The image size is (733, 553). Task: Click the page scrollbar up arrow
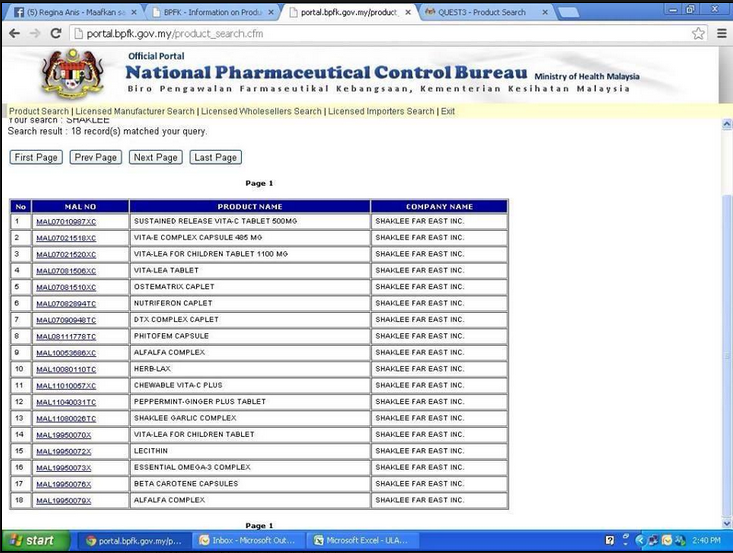726,124
